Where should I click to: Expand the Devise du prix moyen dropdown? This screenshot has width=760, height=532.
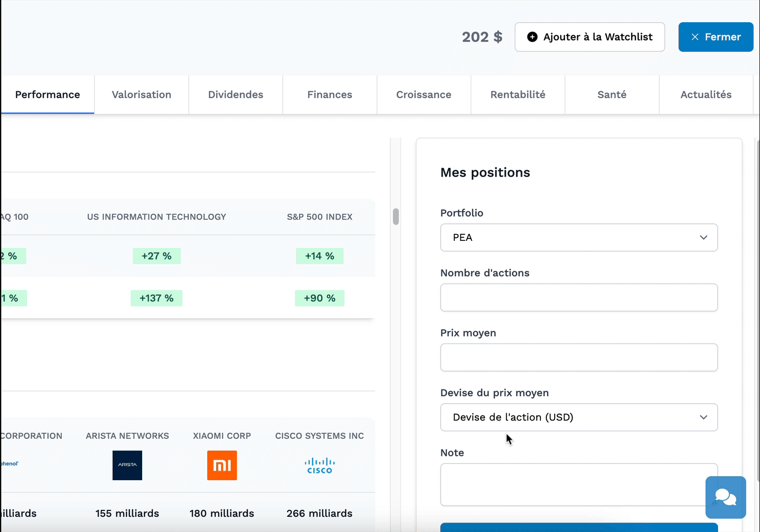pos(578,417)
